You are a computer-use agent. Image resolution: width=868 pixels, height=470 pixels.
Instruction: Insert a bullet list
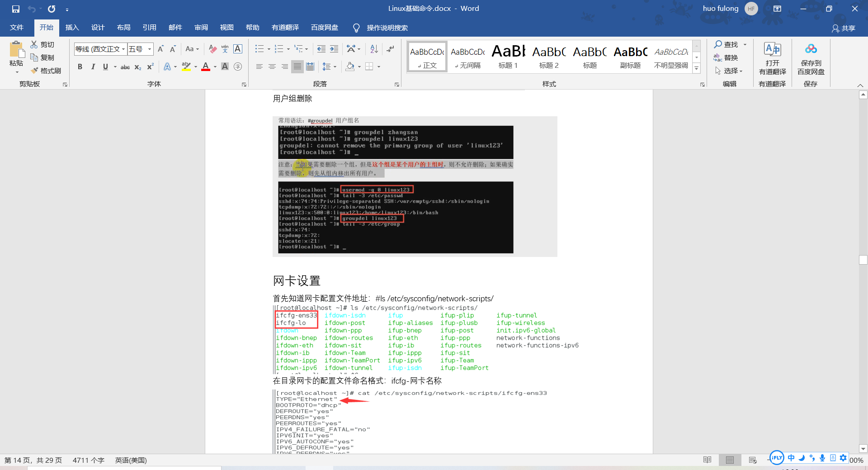click(x=259, y=49)
